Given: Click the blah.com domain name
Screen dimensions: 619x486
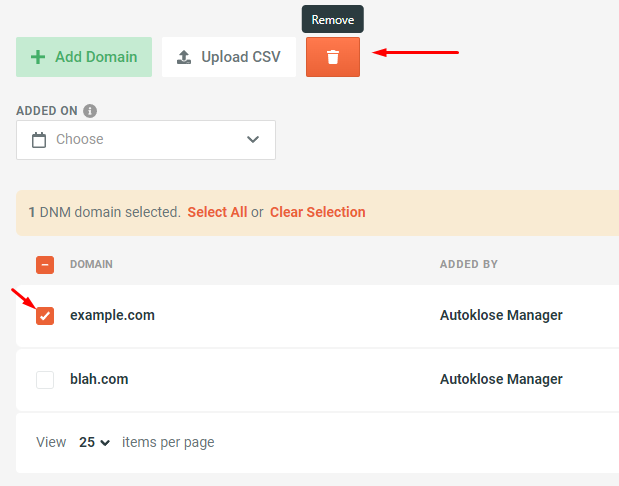Looking at the screenshot, I should point(99,379).
